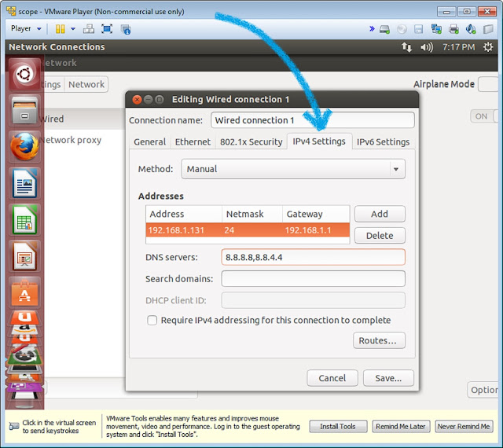Open the Method dropdown showing Manual
Image resolution: width=503 pixels, height=448 pixels.
pos(293,169)
